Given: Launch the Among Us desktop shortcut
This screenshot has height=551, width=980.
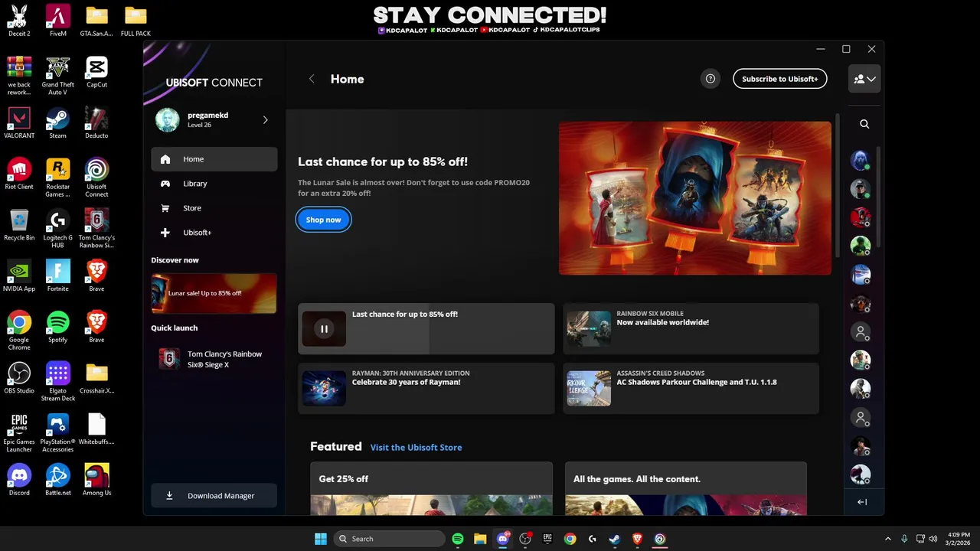Looking at the screenshot, I should pos(96,480).
